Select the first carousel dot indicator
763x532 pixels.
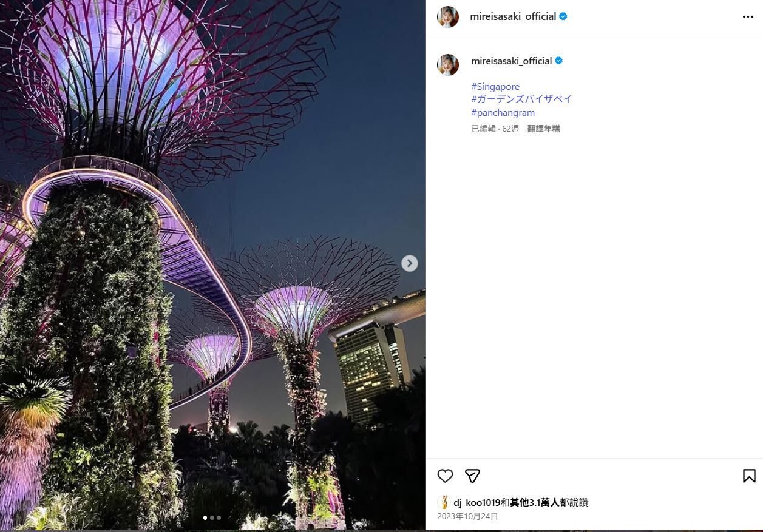pyautogui.click(x=205, y=517)
